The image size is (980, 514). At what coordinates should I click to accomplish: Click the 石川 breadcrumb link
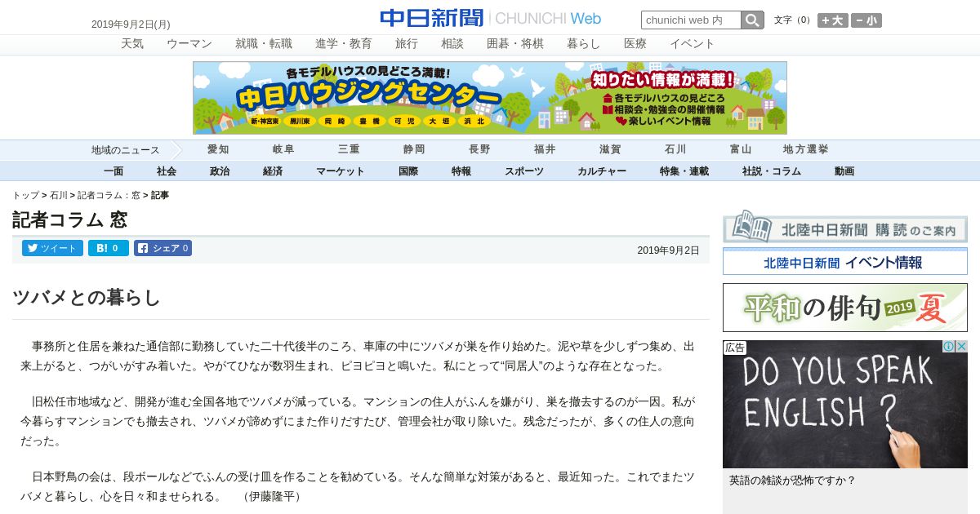59,196
